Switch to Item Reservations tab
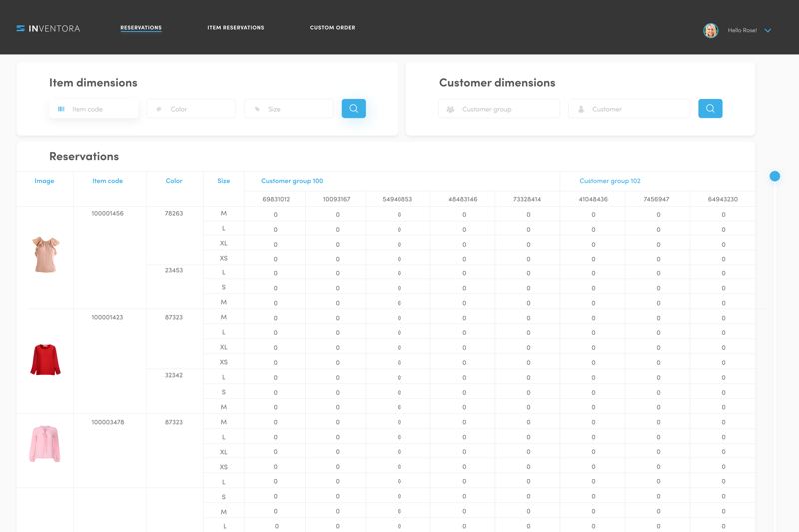The height and width of the screenshot is (532, 799). pos(236,28)
